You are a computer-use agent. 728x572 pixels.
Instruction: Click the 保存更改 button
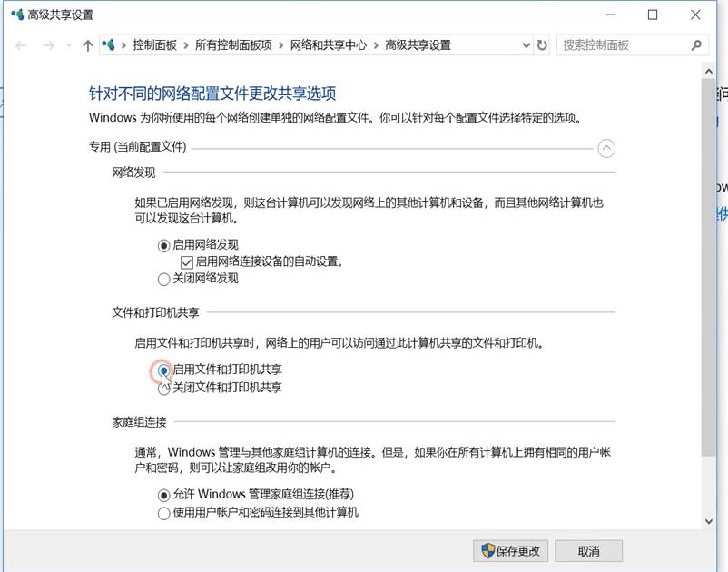[x=510, y=550]
